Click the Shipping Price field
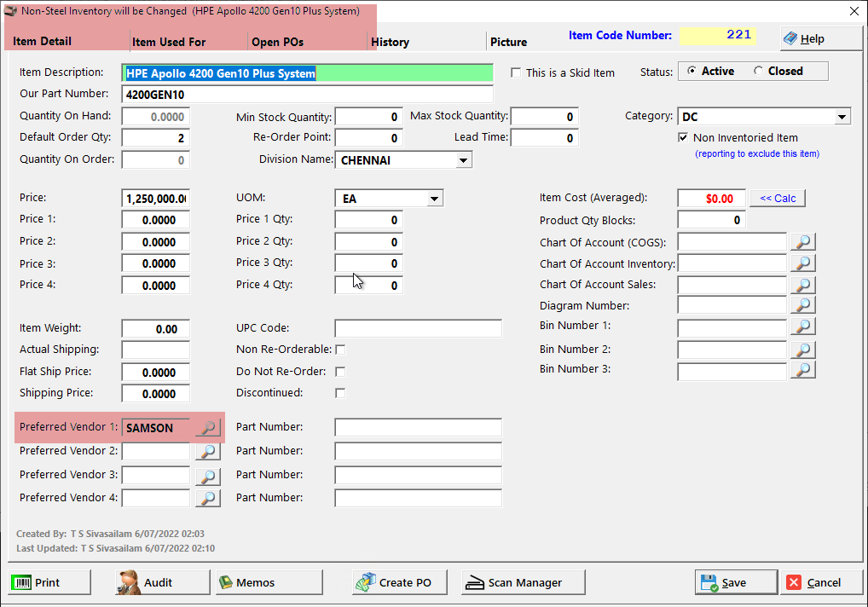868x607 pixels. pos(155,394)
